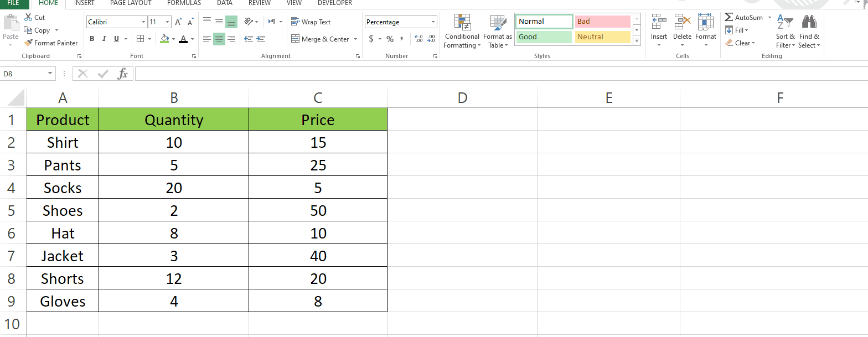Toggle Wrap Text on selected cell
The height and width of the screenshot is (337, 868).
311,22
